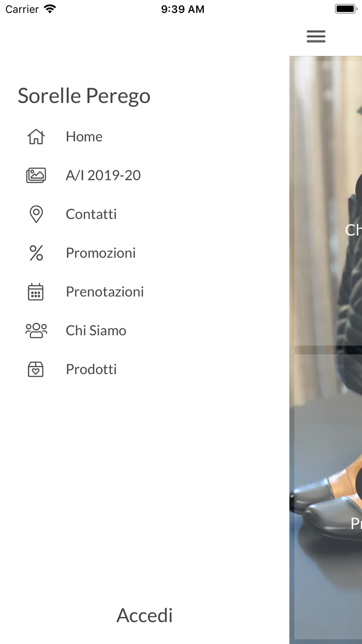The width and height of the screenshot is (362, 644).
Task: Open the Home menu item
Action: click(84, 137)
